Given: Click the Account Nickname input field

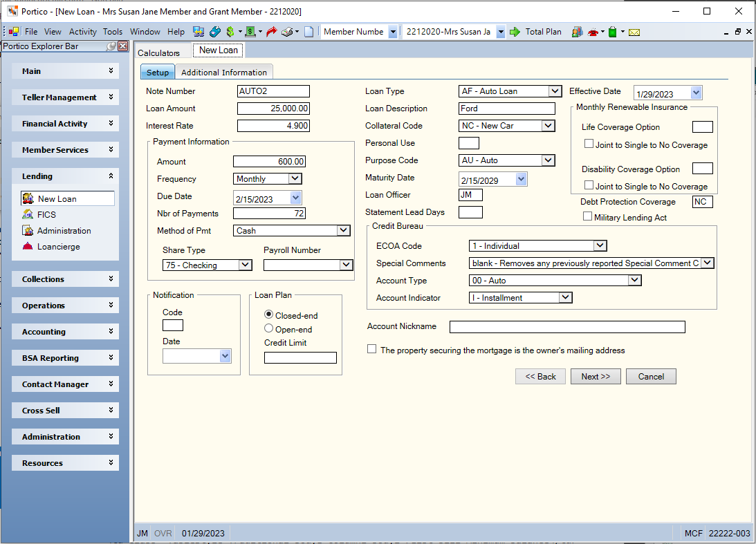Looking at the screenshot, I should (567, 327).
